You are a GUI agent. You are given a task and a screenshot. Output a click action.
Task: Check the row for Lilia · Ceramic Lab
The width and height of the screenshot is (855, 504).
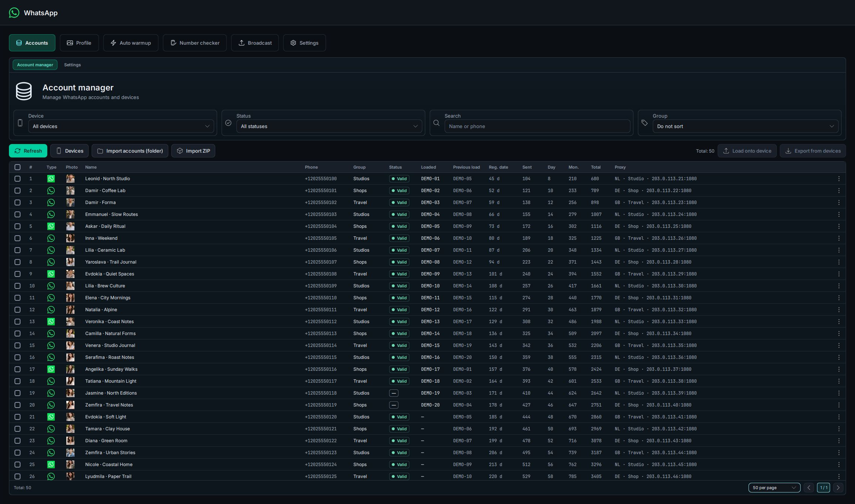point(18,250)
